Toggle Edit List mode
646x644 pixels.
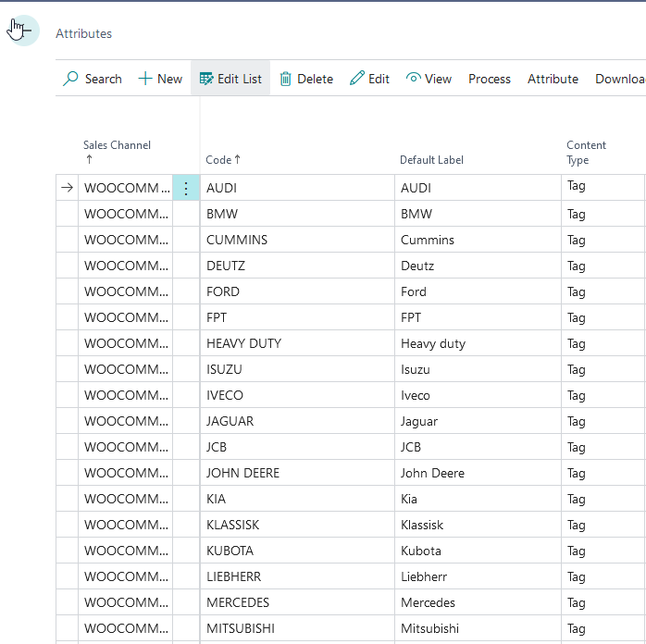[x=230, y=79]
